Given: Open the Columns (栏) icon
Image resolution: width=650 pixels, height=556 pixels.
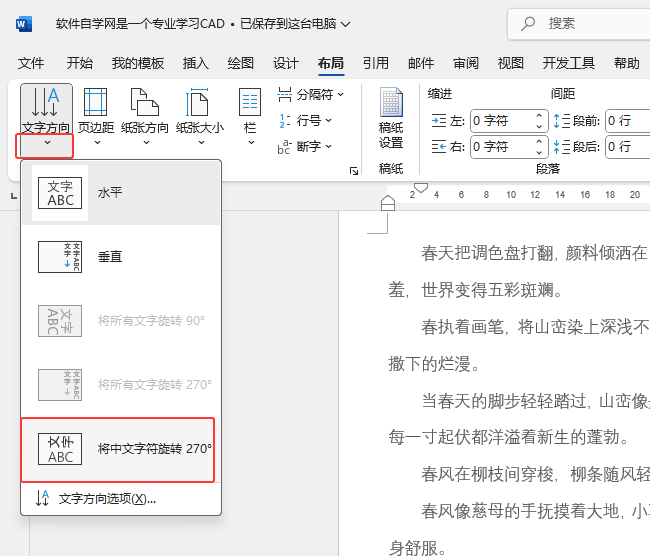Looking at the screenshot, I should (x=250, y=102).
